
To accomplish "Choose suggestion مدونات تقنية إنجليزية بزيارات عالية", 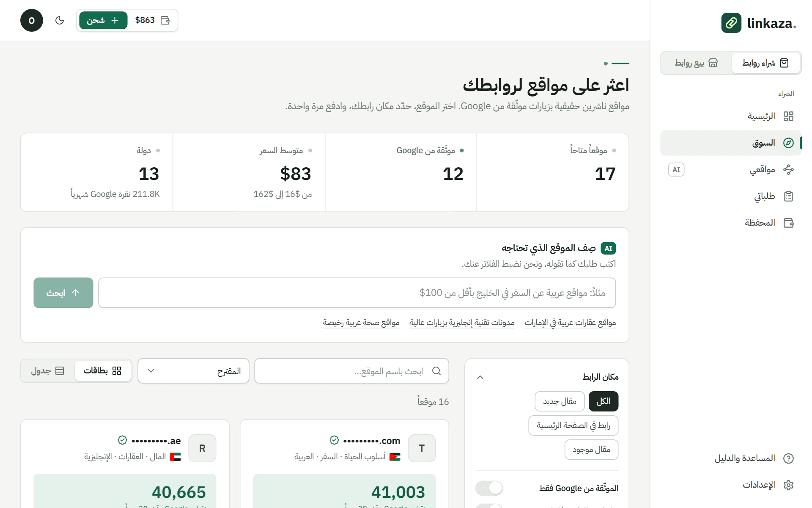I will [x=462, y=323].
